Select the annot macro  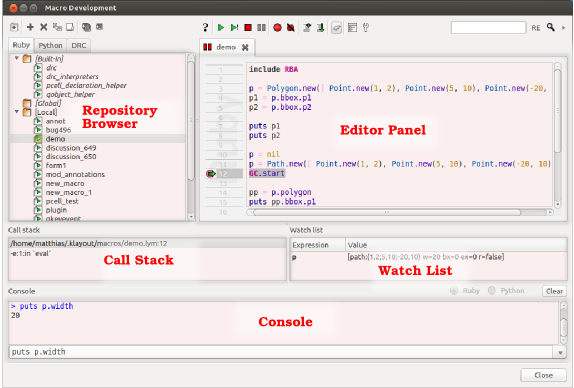pos(55,121)
